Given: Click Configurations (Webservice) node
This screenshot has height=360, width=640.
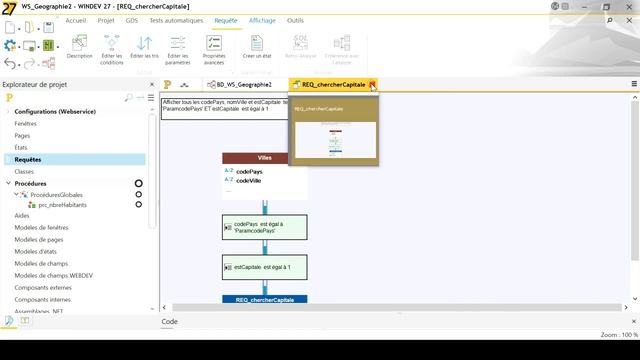Looking at the screenshot, I should tap(55, 111).
